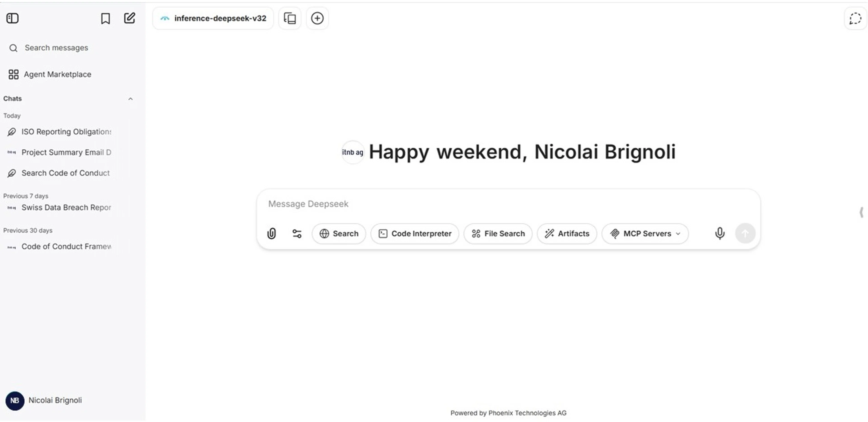Toggle the Code Interpreter tool
Image resolution: width=868 pixels, height=422 pixels.
click(x=415, y=234)
